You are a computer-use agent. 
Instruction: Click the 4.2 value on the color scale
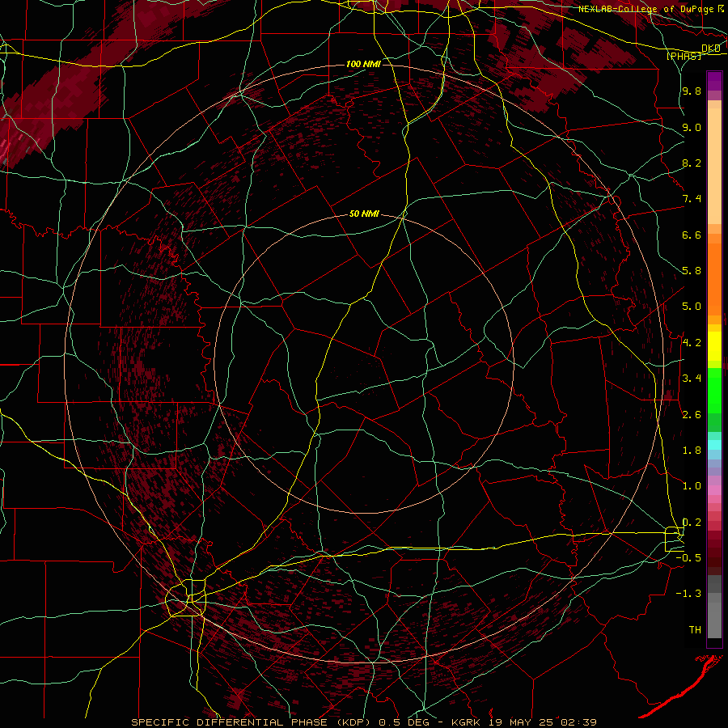(x=692, y=343)
